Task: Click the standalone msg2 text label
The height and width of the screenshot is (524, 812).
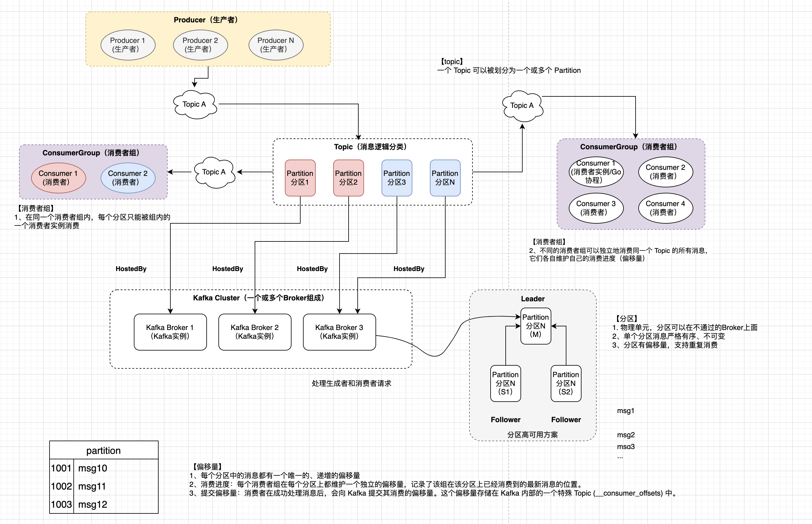Action: 626,435
